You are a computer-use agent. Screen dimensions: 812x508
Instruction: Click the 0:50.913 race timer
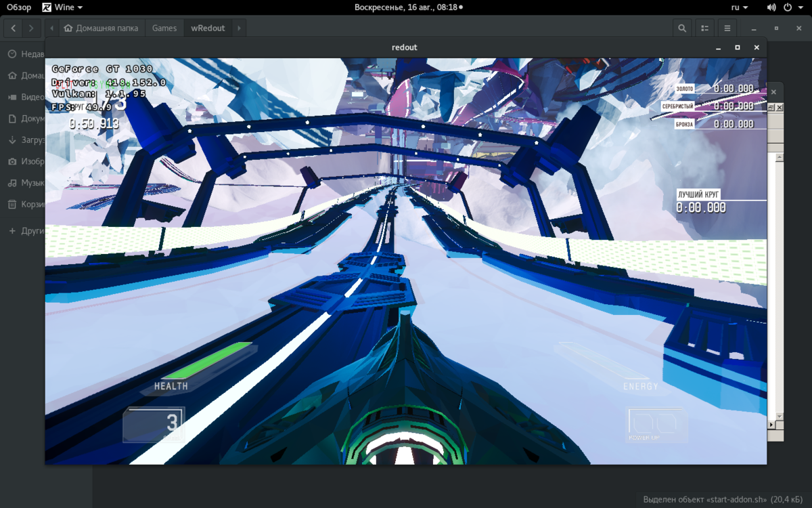coord(94,124)
